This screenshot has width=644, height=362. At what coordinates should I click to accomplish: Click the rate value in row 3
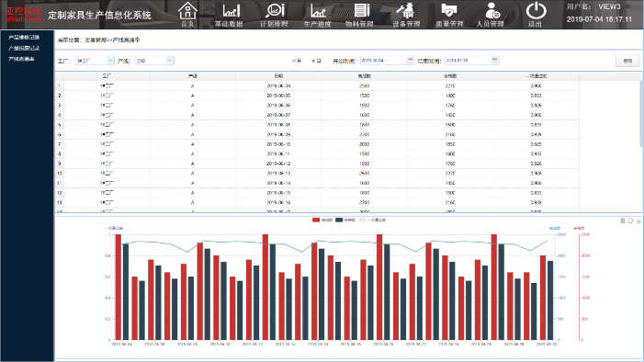point(536,105)
